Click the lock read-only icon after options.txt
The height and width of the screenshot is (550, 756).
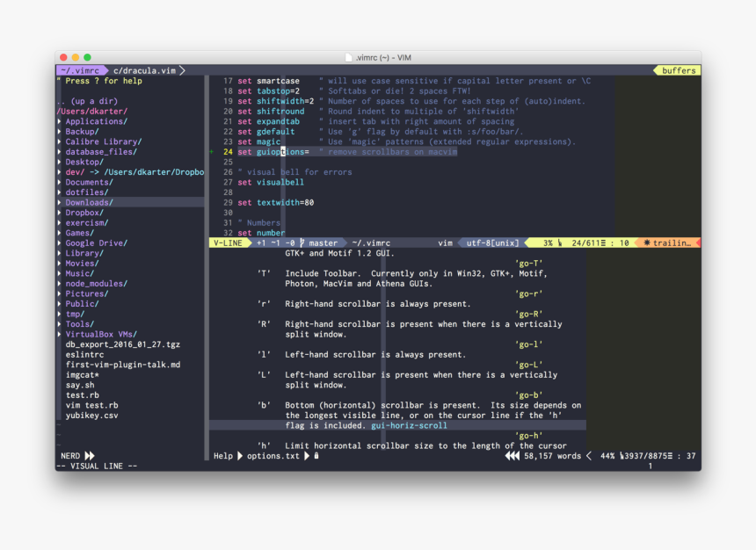(316, 455)
